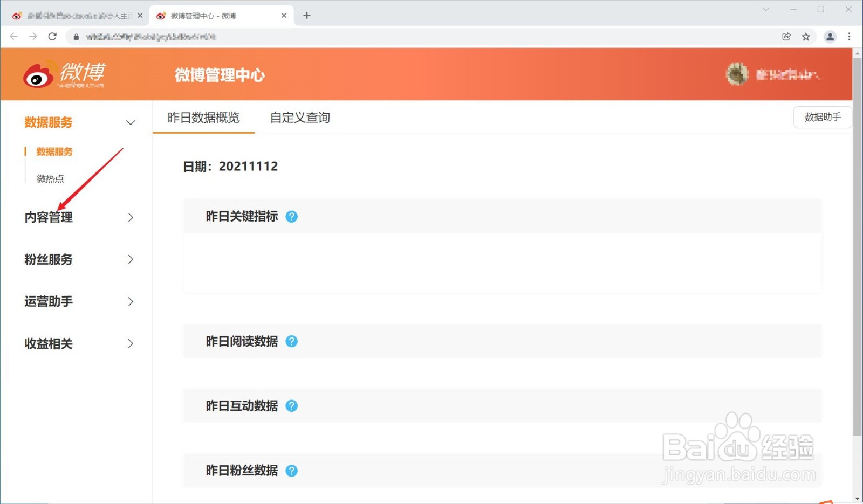Open the 微热点 submenu item
Viewport: 863px width, 504px height.
point(50,178)
